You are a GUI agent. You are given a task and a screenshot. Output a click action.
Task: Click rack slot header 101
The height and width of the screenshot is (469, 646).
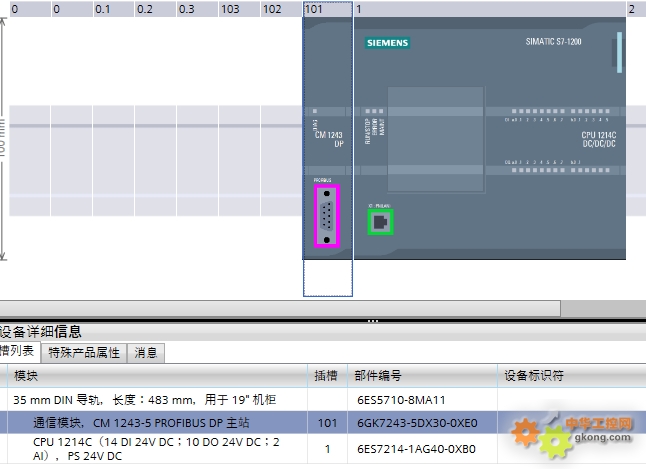tap(328, 9)
